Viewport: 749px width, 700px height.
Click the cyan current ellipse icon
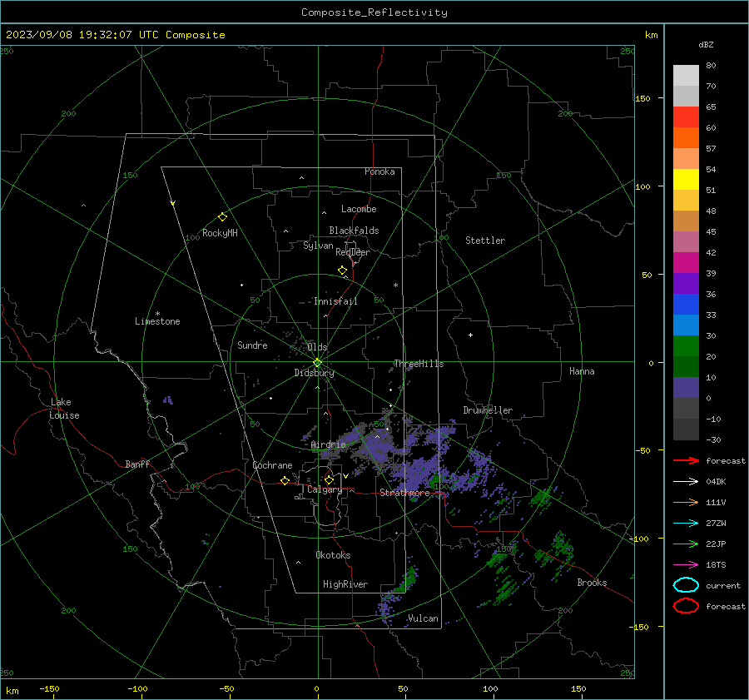click(686, 585)
